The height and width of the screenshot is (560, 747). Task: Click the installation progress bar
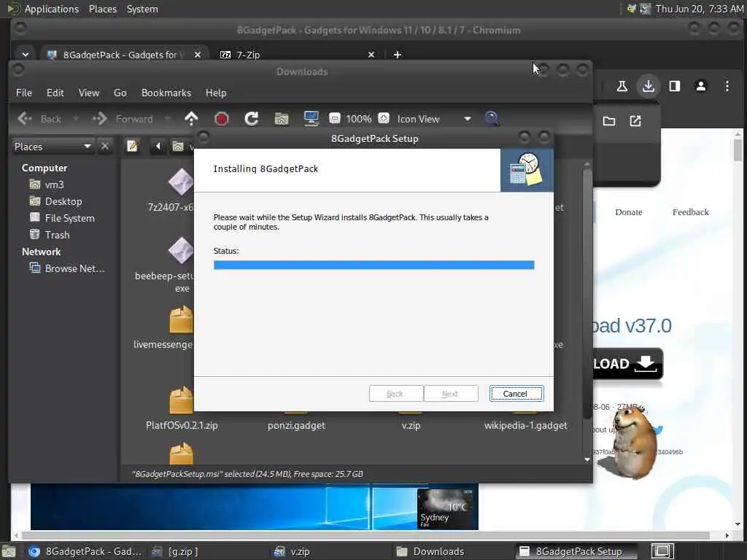click(374, 265)
